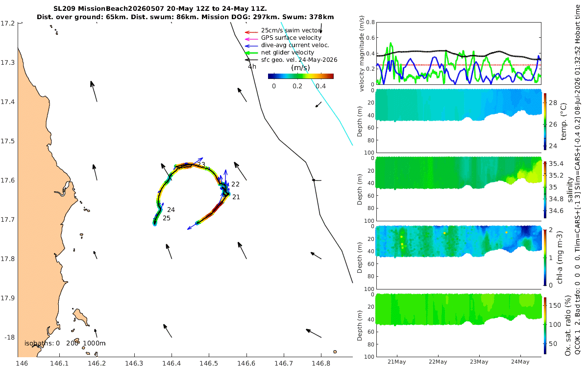Click the blue dive-avg current legend arrow
The height and width of the screenshot is (368, 588).
[x=251, y=45]
